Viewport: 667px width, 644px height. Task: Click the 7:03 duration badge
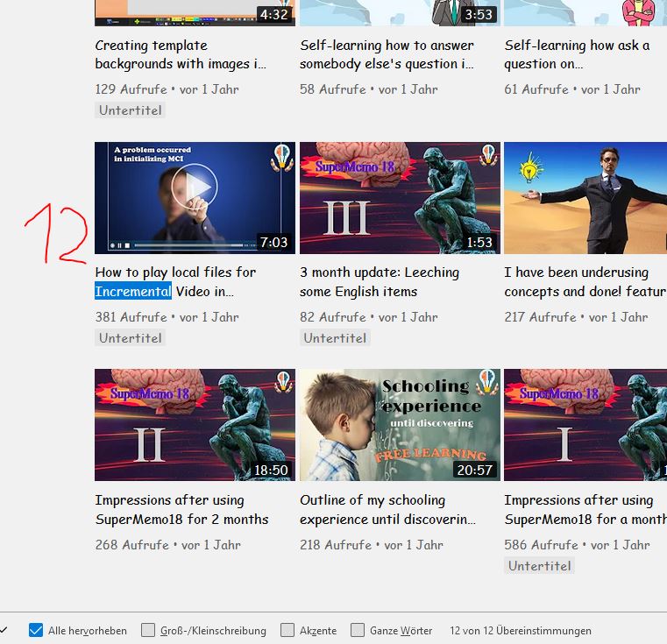274,242
